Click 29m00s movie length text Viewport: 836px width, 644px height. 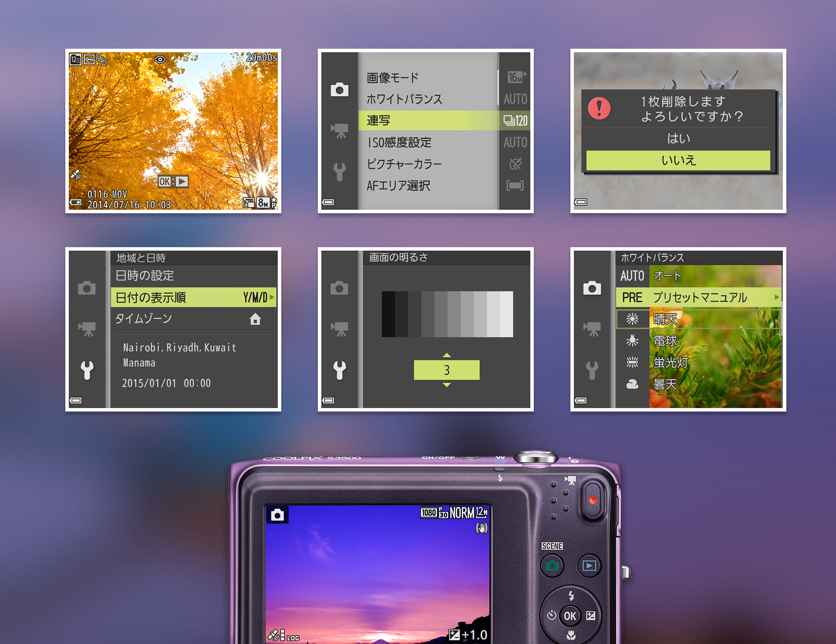(261, 57)
